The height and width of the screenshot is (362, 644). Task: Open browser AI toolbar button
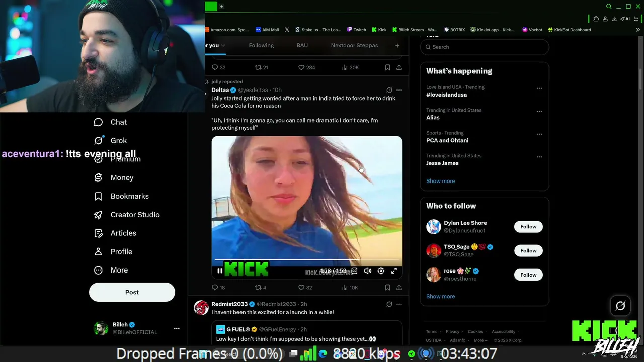[625, 19]
